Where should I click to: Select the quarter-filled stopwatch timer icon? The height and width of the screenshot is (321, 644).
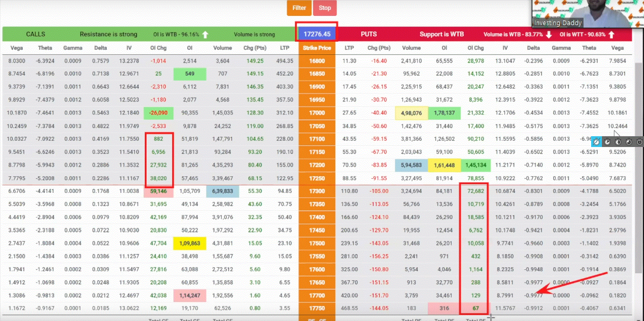pyautogui.click(x=607, y=142)
